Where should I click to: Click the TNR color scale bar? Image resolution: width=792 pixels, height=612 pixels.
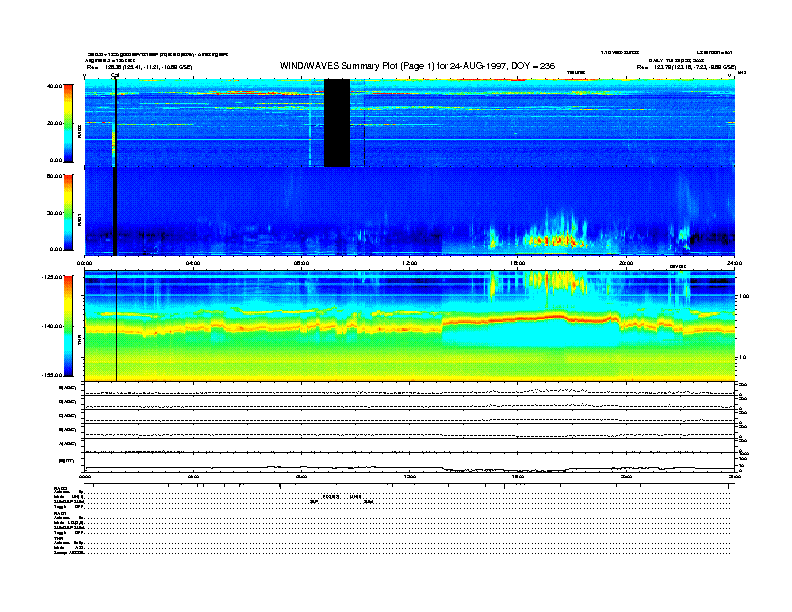coord(68,326)
